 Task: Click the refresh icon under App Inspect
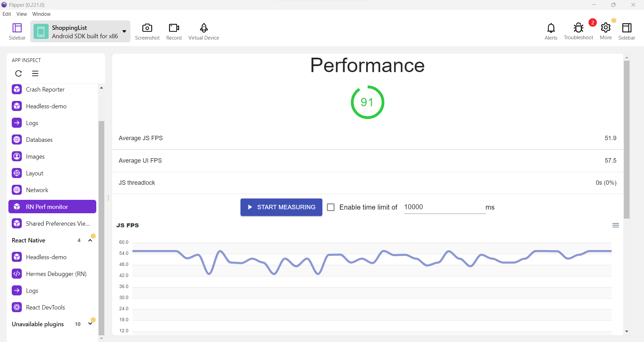coord(18,73)
